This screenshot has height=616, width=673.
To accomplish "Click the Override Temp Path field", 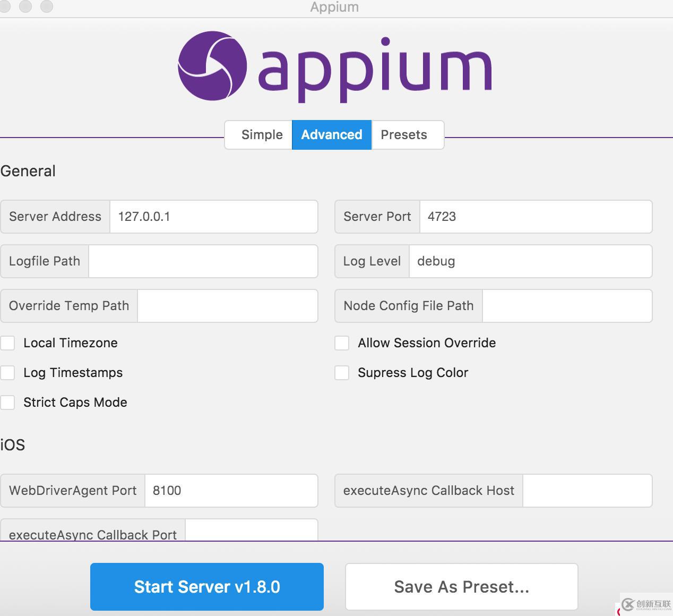I will point(227,306).
